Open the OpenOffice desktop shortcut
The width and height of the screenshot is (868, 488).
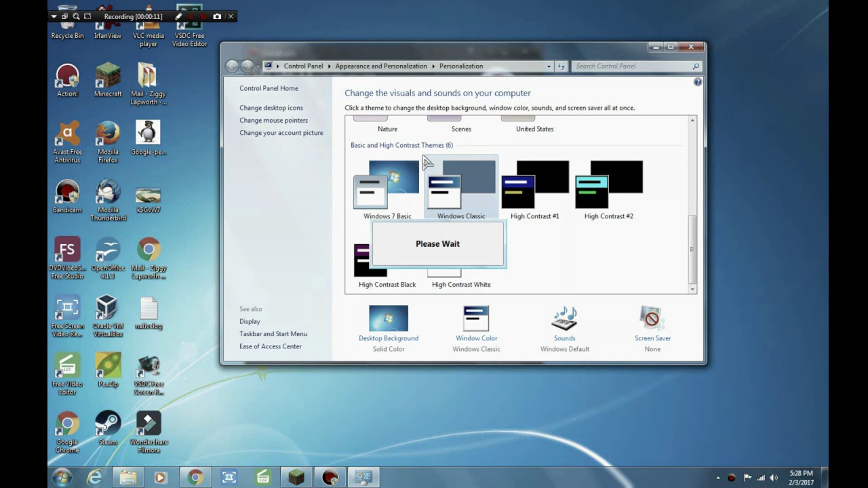[108, 258]
